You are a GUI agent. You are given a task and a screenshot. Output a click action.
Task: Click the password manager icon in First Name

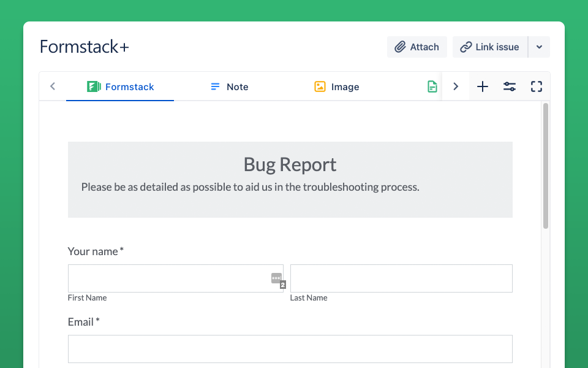(x=277, y=278)
